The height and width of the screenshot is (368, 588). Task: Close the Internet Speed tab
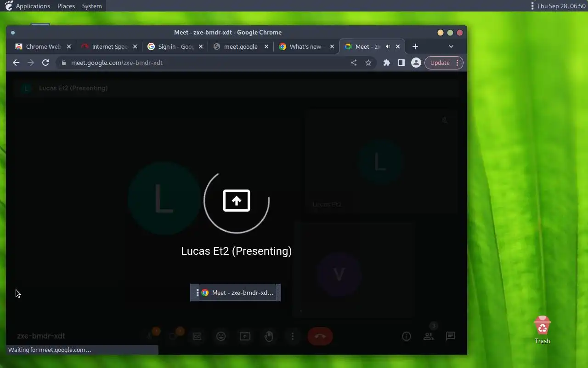pos(135,46)
